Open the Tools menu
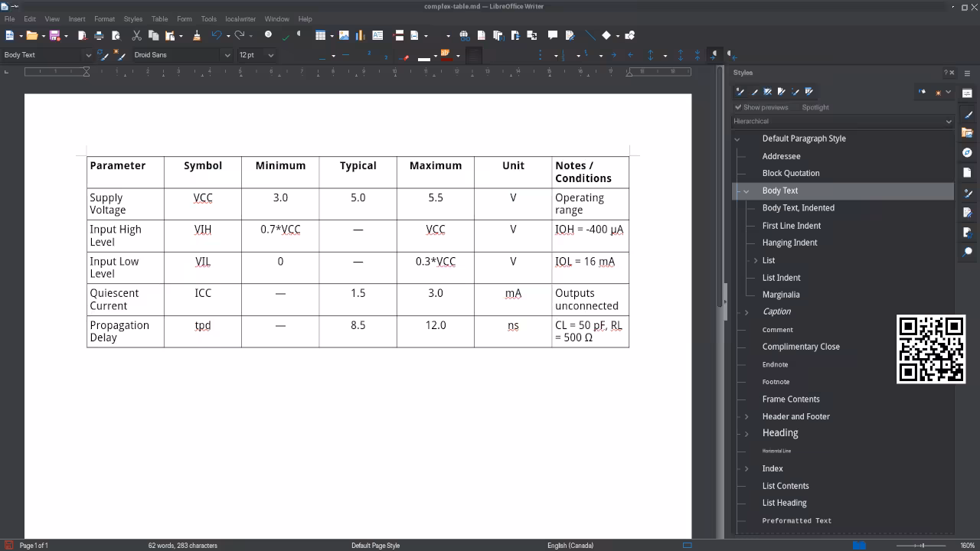 [208, 19]
